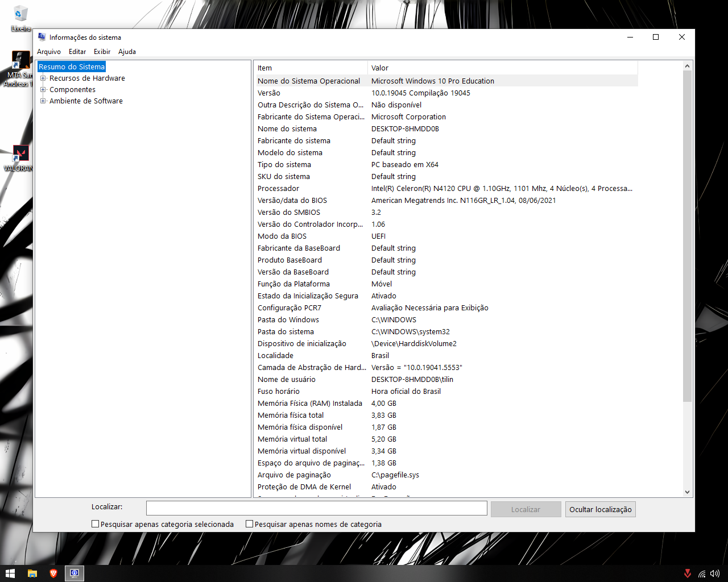Click the disabled Localizar button
Screen dimensions: 728x582
pyautogui.click(x=526, y=509)
